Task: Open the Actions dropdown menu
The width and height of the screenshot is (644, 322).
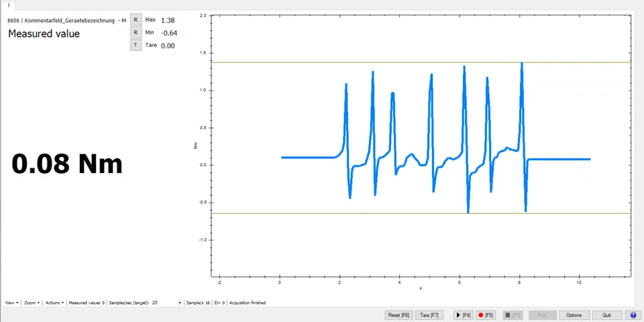Action: (54, 303)
